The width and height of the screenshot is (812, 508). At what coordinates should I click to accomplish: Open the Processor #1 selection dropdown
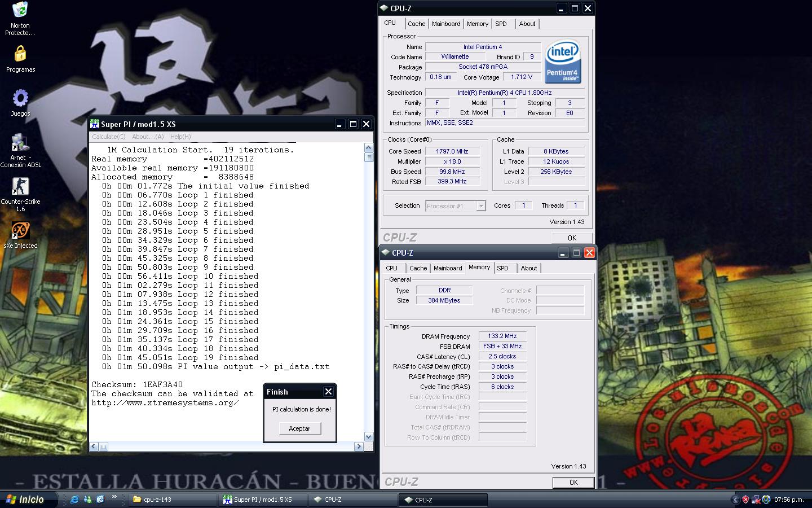(456, 206)
